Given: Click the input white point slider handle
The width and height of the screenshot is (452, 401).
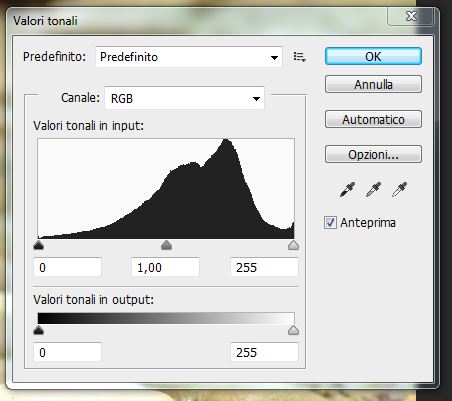Looking at the screenshot, I should coord(293,245).
